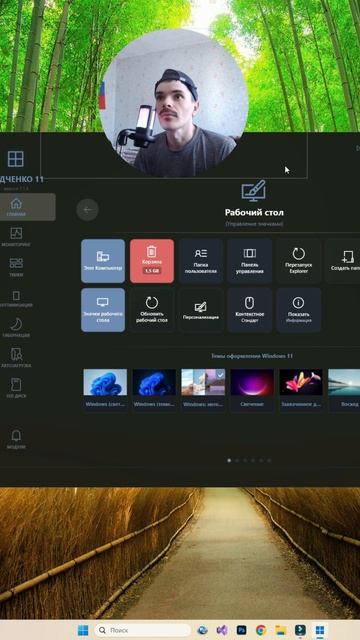
Task: Open the moon icon sidebar section
Action: [x=16, y=328]
